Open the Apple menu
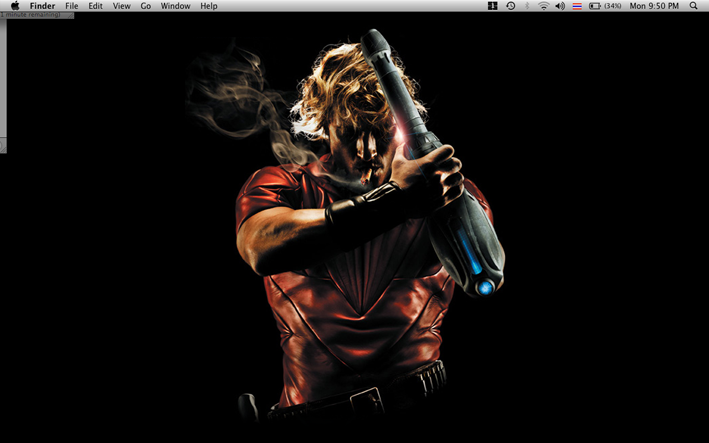This screenshot has width=709, height=443. (x=15, y=6)
